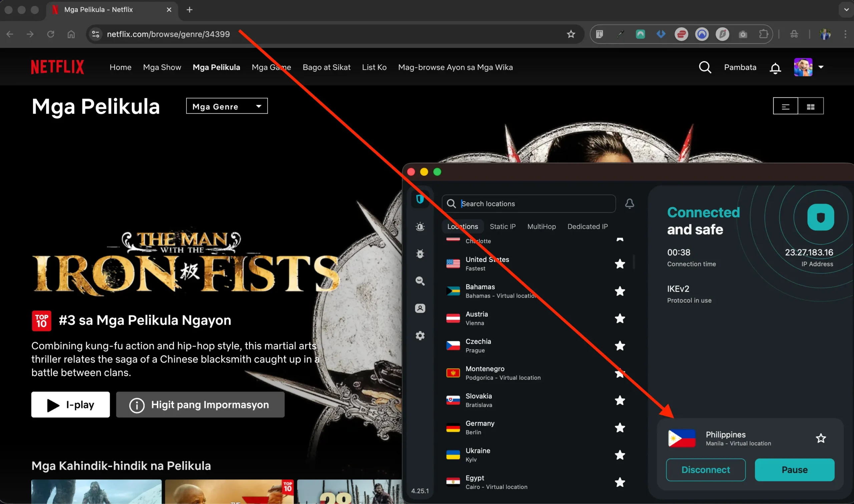The width and height of the screenshot is (854, 504).
Task: Open the Antivirus bug icon in sidebar
Action: pyautogui.click(x=420, y=254)
